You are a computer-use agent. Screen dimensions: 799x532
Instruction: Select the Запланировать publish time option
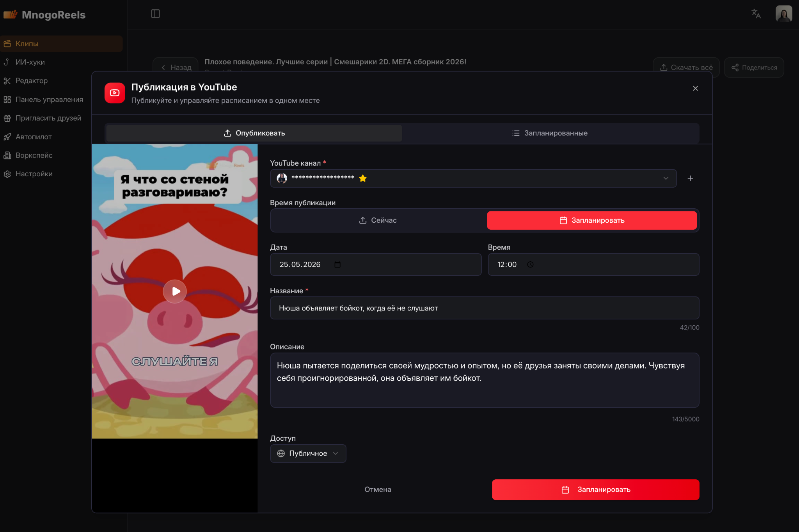(x=592, y=220)
